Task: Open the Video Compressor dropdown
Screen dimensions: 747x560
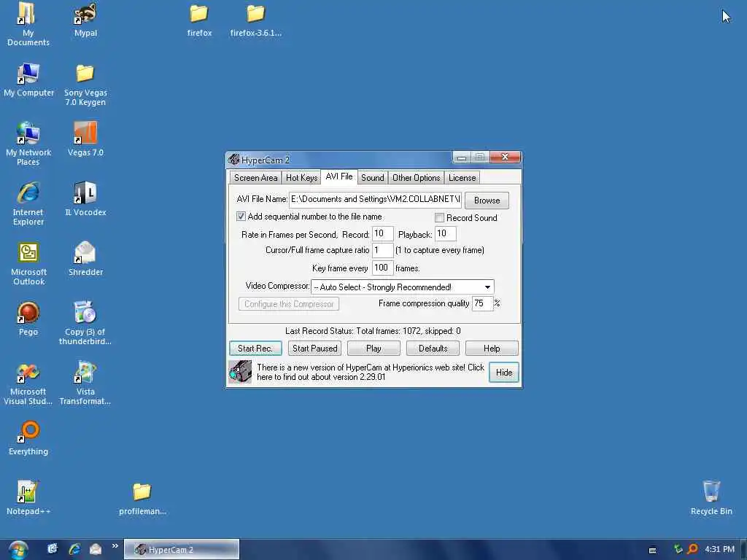Action: click(x=487, y=287)
